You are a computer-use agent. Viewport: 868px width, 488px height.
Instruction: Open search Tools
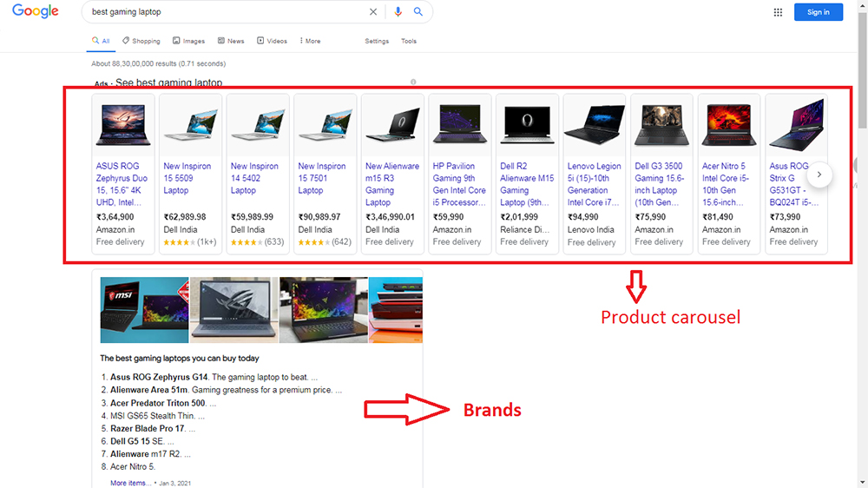pos(409,41)
